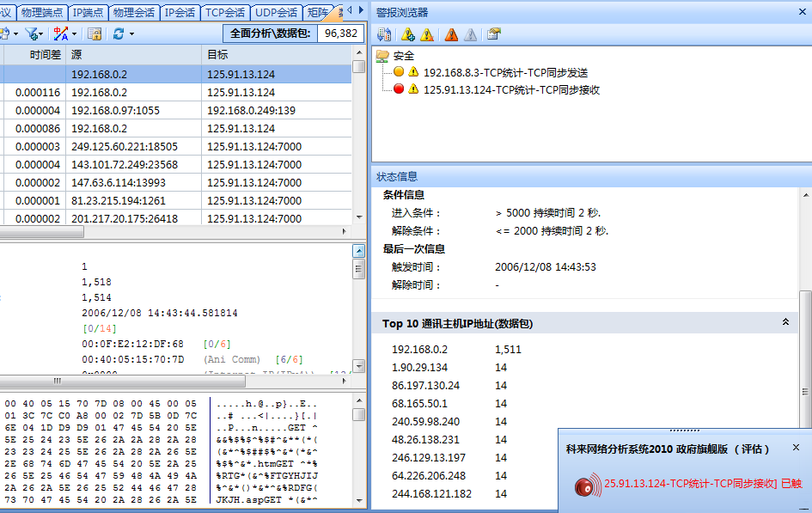Click packet list vertical scrollbar up arrow
This screenshot has height=513, width=812.
pyautogui.click(x=359, y=52)
